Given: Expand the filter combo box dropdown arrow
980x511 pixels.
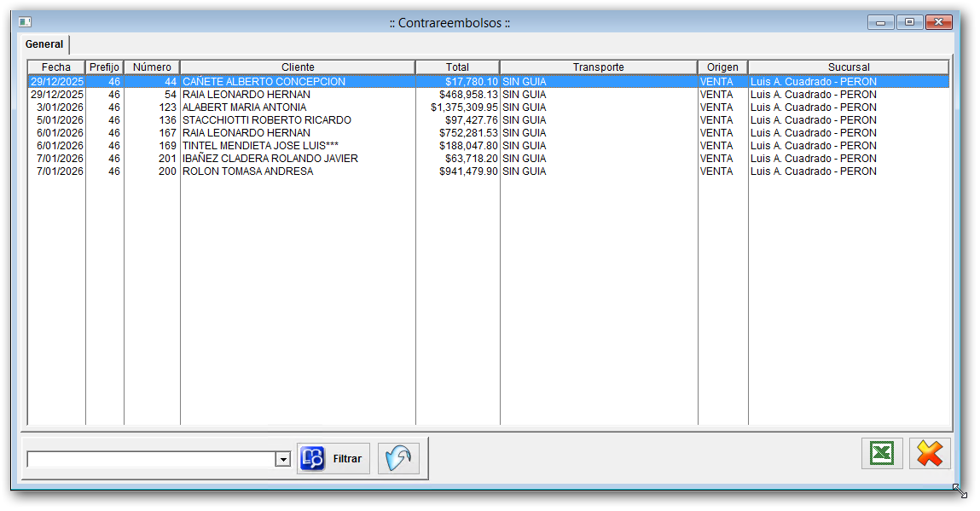Looking at the screenshot, I should (x=282, y=460).
